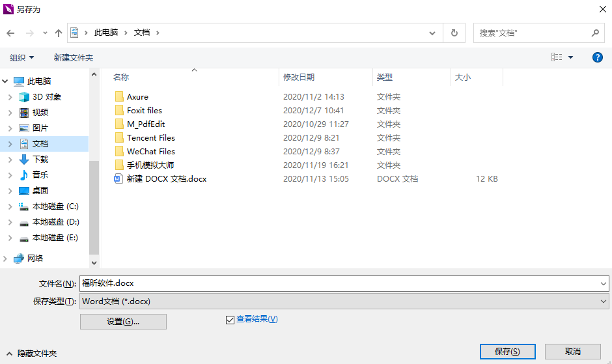612x364 pixels.
Task: Change view layout icon
Action: 557,57
